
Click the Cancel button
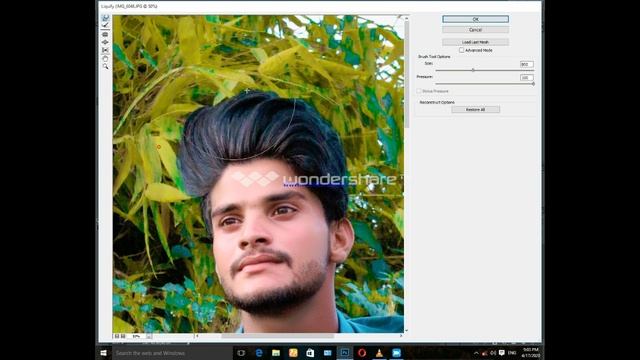[x=476, y=30]
